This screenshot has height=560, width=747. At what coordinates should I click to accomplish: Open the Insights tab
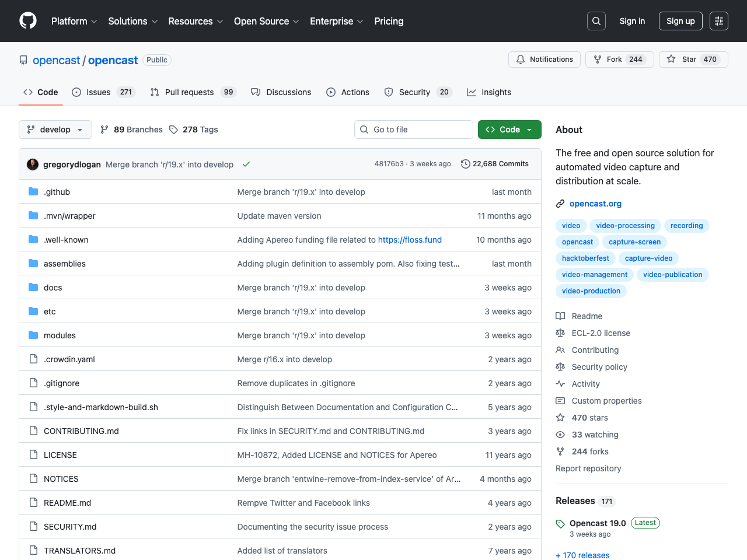tap(489, 92)
